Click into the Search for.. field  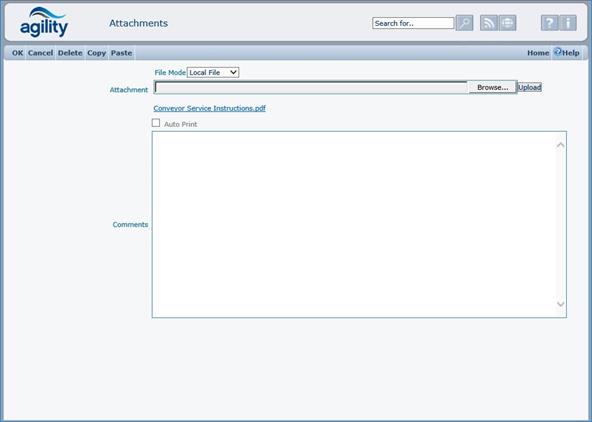(413, 23)
